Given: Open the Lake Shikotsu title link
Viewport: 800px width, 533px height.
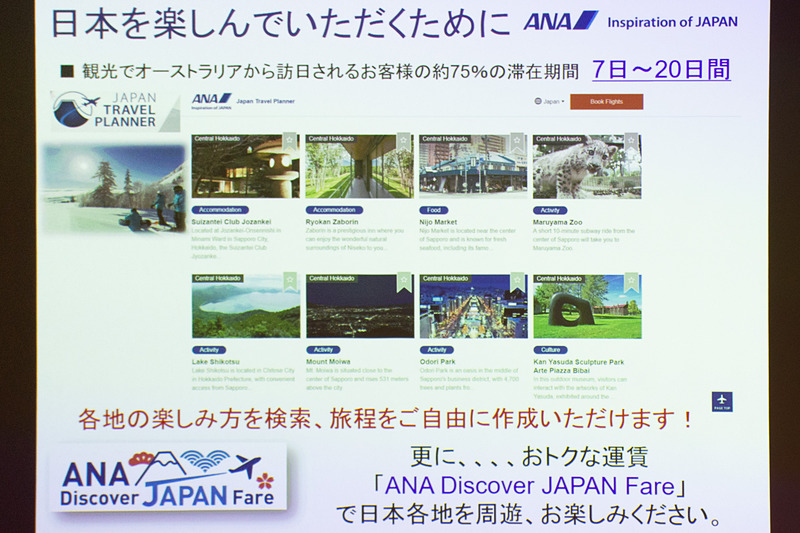Looking at the screenshot, I should 215,362.
